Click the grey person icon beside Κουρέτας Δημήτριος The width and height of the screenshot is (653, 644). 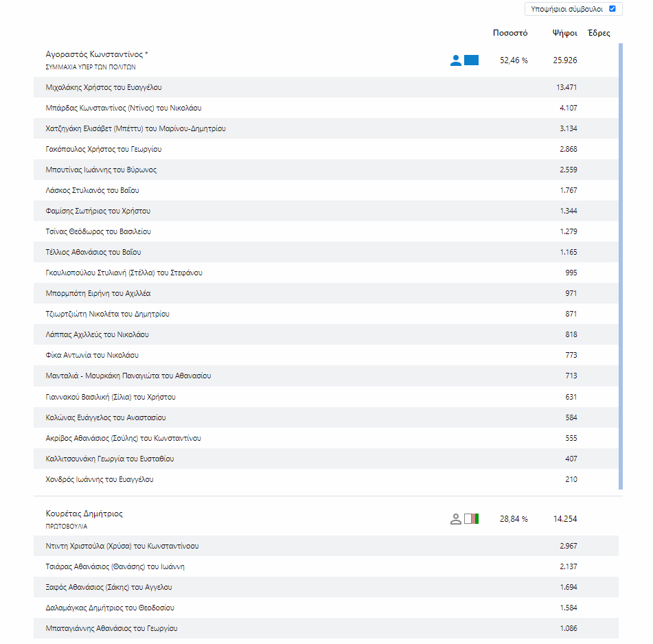point(455,519)
